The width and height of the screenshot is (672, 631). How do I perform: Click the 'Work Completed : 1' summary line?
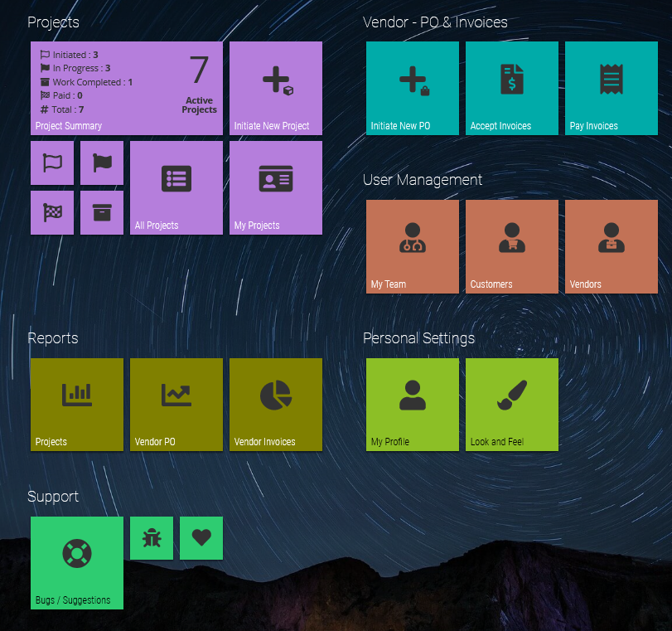pyautogui.click(x=86, y=82)
